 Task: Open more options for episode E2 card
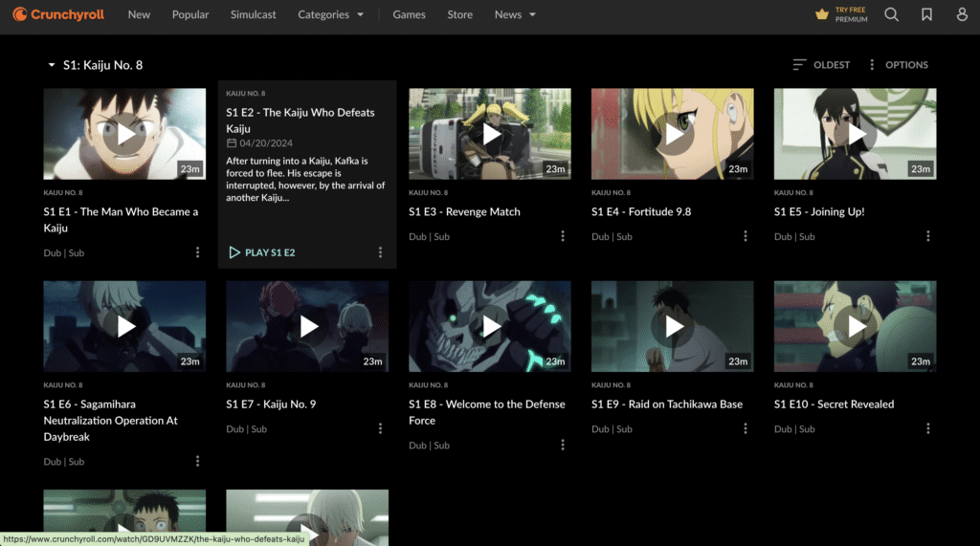380,252
